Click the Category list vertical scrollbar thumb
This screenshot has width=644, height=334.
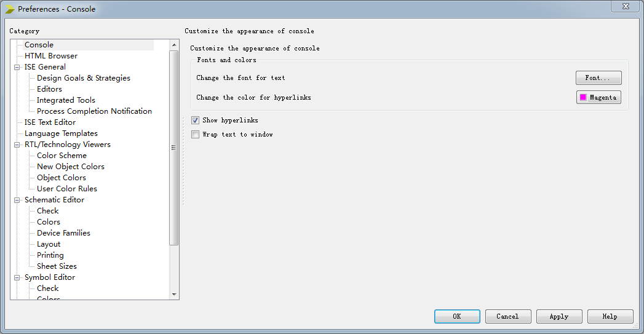[174, 148]
